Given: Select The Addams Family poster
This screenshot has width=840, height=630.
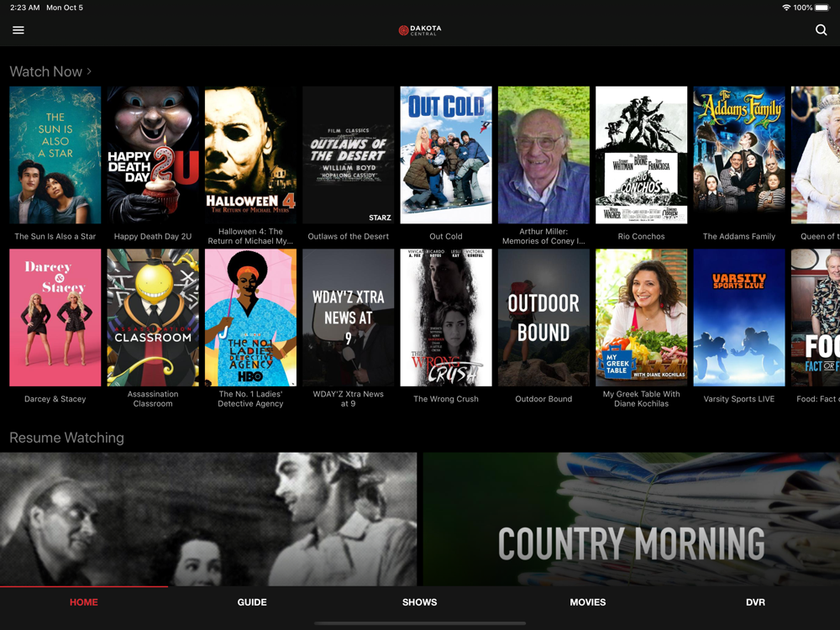Looking at the screenshot, I should pos(739,155).
